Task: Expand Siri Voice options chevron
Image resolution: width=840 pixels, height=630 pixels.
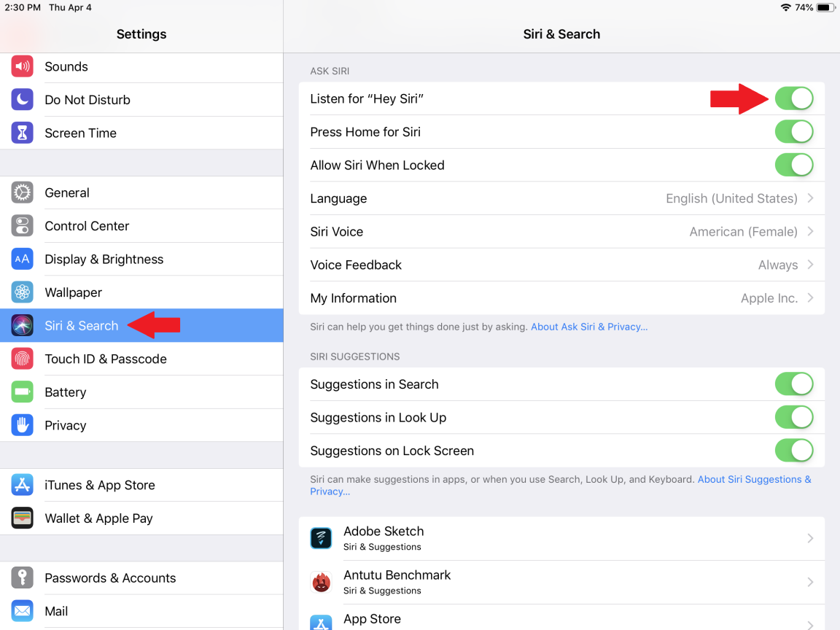Action: coord(810,232)
